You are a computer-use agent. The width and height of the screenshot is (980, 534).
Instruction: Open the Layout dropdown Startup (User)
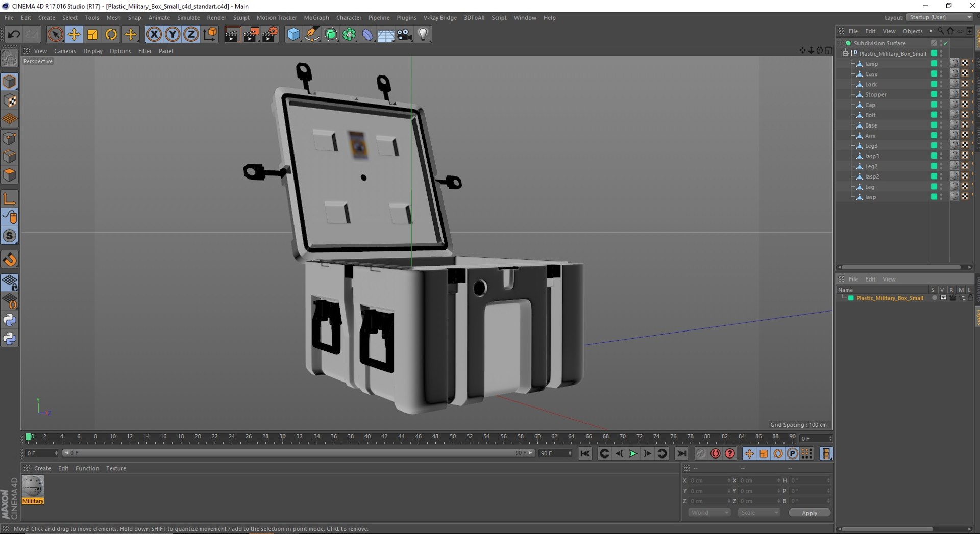(940, 17)
